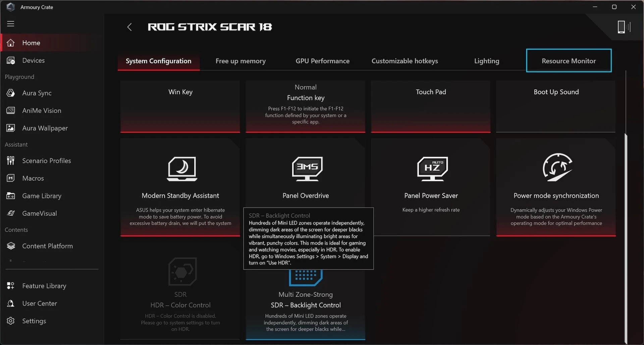Viewport: 644px width, 345px height.
Task: Toggle the Win Key setting
Action: pyautogui.click(x=180, y=106)
